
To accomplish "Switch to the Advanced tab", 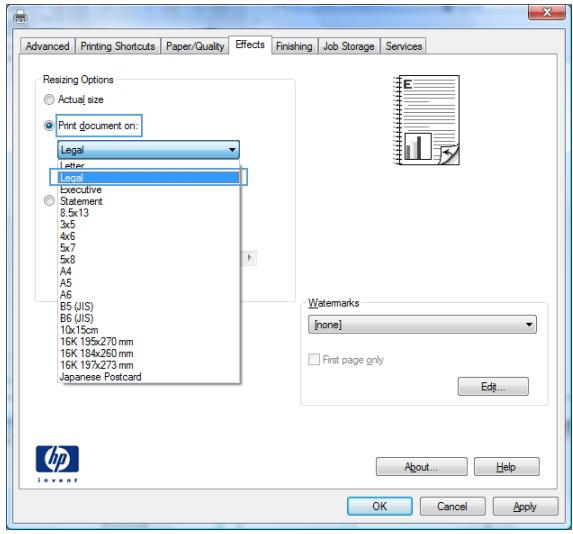I will [47, 46].
